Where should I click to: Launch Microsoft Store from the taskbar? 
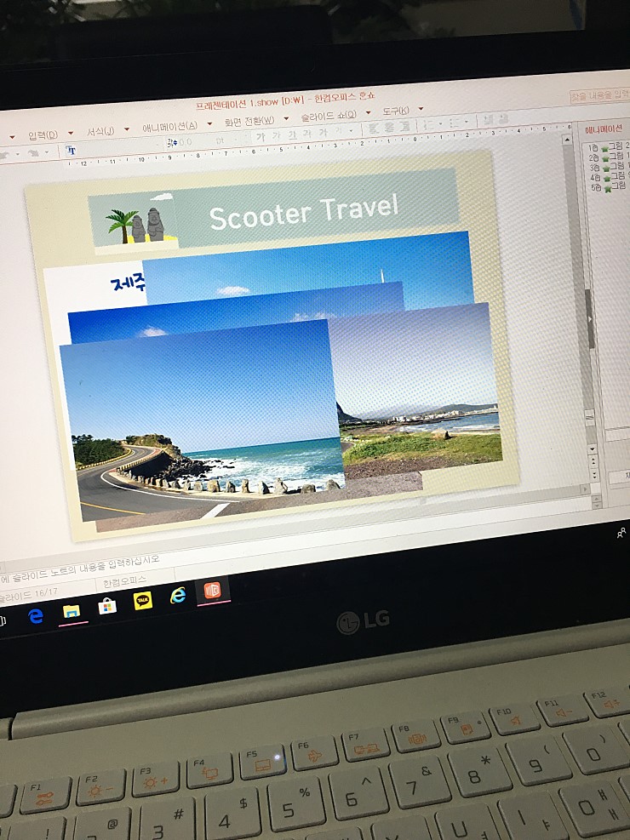107,607
